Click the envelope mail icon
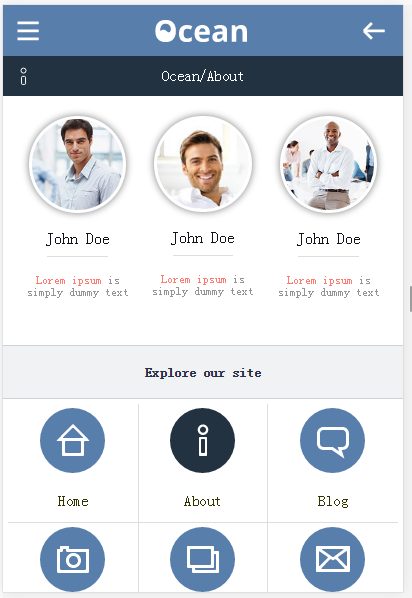Image resolution: width=412 pixels, height=598 pixels. click(x=332, y=559)
